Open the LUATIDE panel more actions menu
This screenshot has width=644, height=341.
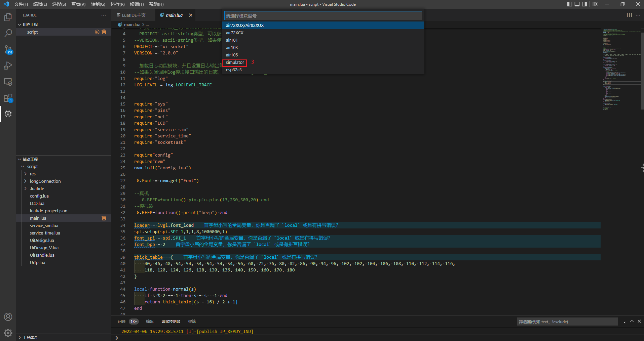(x=104, y=15)
